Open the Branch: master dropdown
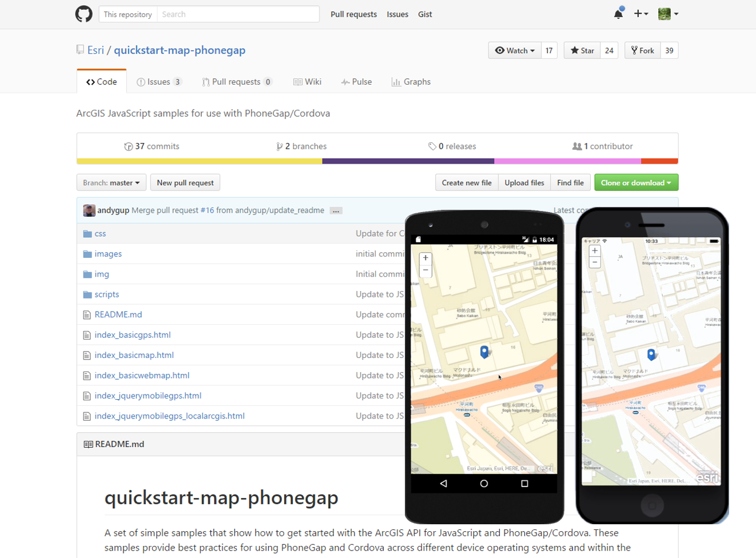The width and height of the screenshot is (756, 558). [112, 183]
